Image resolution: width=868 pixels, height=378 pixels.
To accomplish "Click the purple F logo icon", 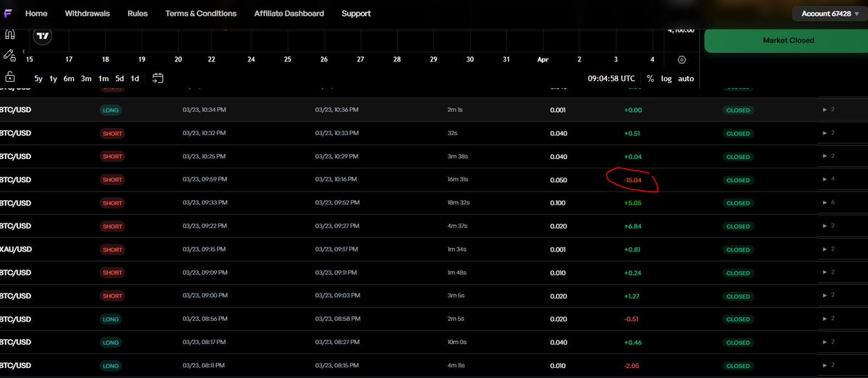I will (x=9, y=13).
